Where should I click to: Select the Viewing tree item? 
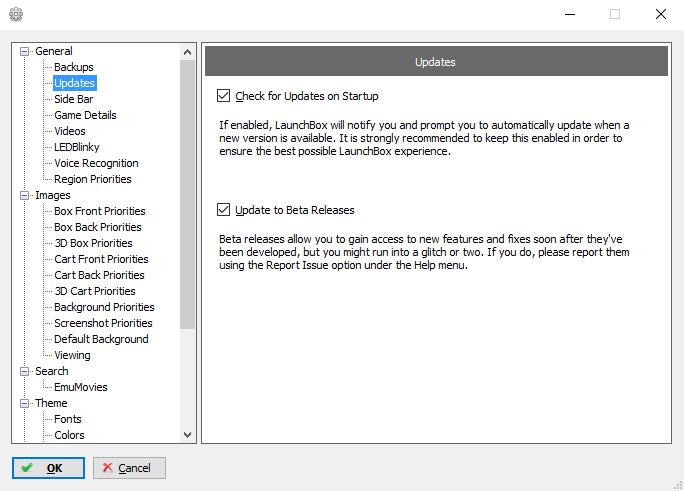pyautogui.click(x=72, y=355)
